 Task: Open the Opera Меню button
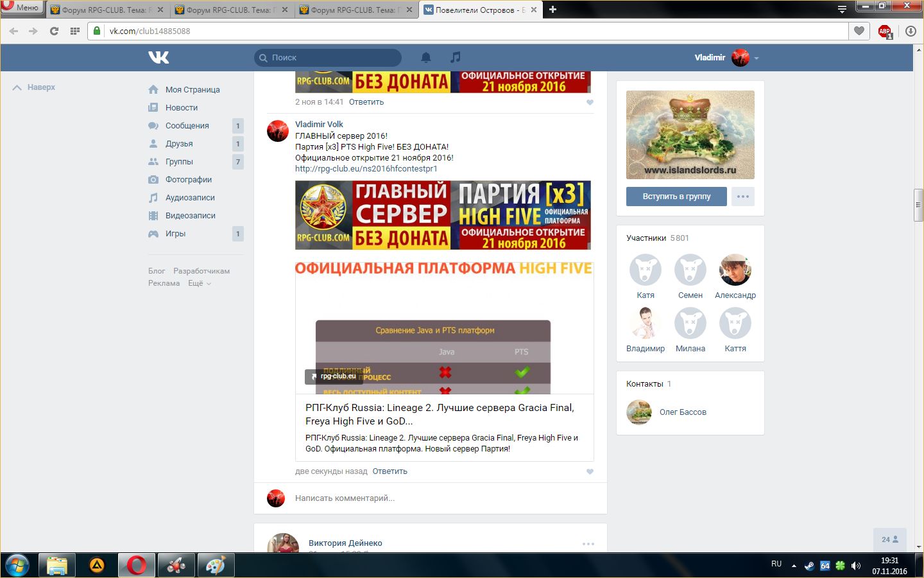click(x=22, y=7)
